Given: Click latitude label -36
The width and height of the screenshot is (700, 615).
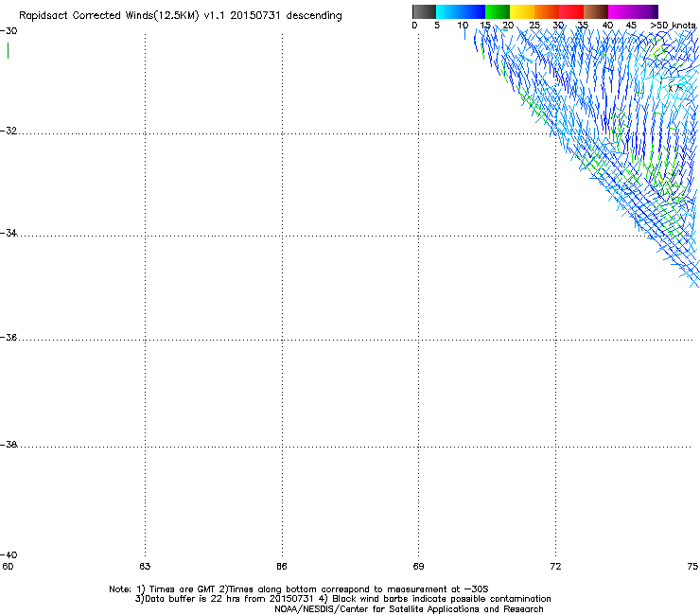Looking at the screenshot, I should pos(9,337).
